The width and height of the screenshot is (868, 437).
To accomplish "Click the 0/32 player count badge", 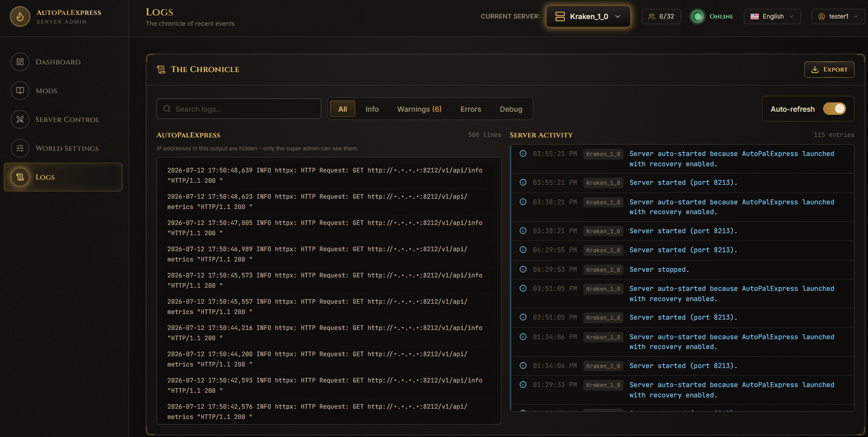I will coord(661,16).
